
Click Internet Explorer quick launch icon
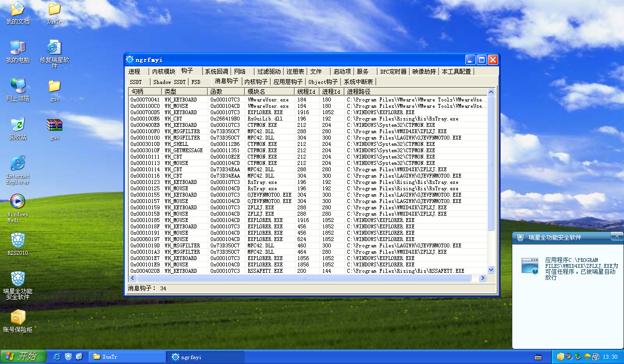[57, 357]
